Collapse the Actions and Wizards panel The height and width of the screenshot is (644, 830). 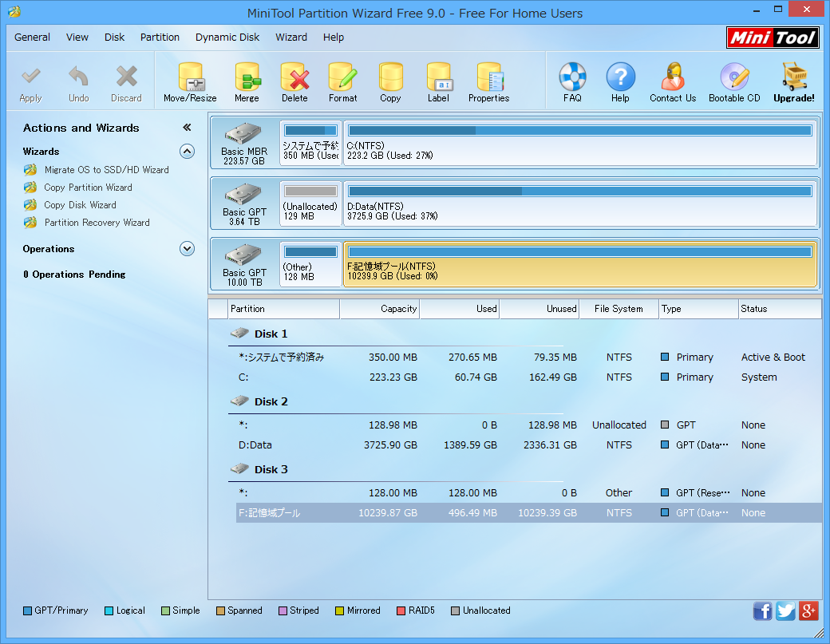[187, 128]
